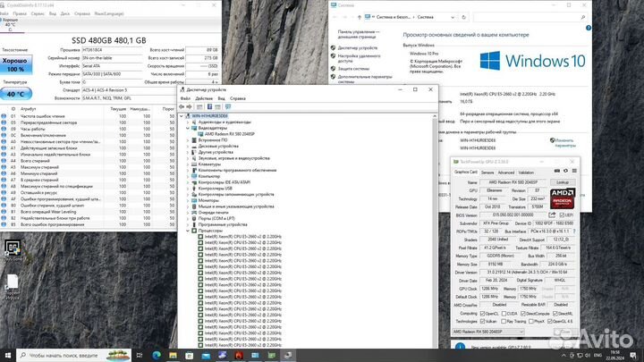Open Сервис menu in CrystalDiskInfo

(x=38, y=13)
